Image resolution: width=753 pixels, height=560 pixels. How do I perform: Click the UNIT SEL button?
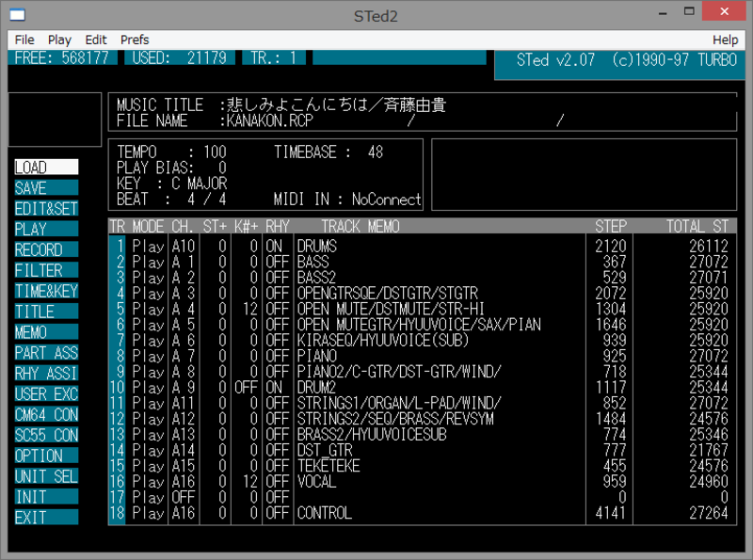click(x=46, y=476)
